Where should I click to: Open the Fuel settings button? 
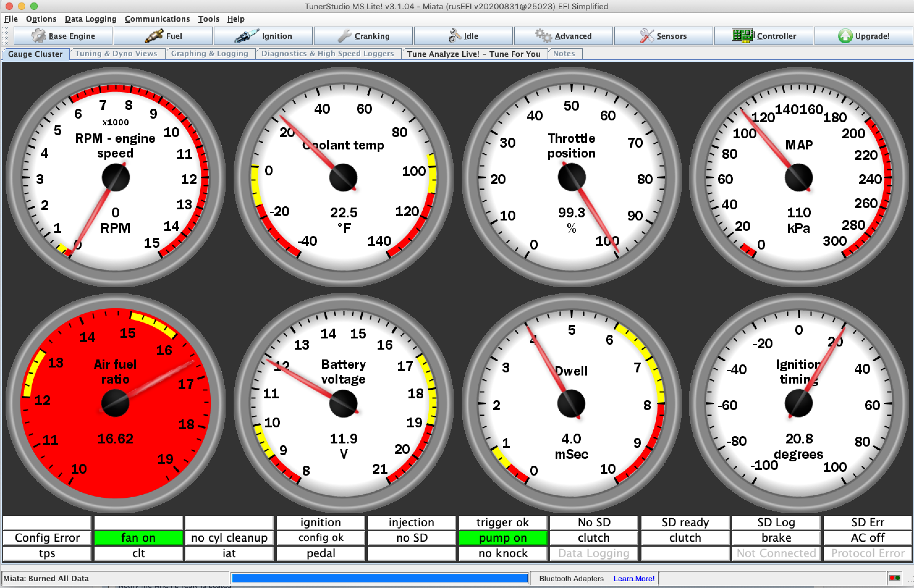tap(163, 36)
